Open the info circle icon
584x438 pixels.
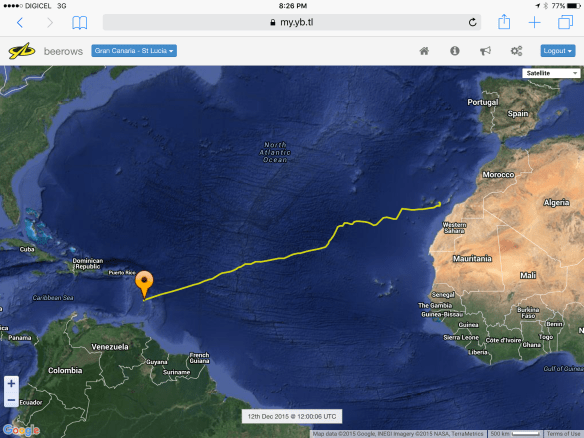(454, 51)
